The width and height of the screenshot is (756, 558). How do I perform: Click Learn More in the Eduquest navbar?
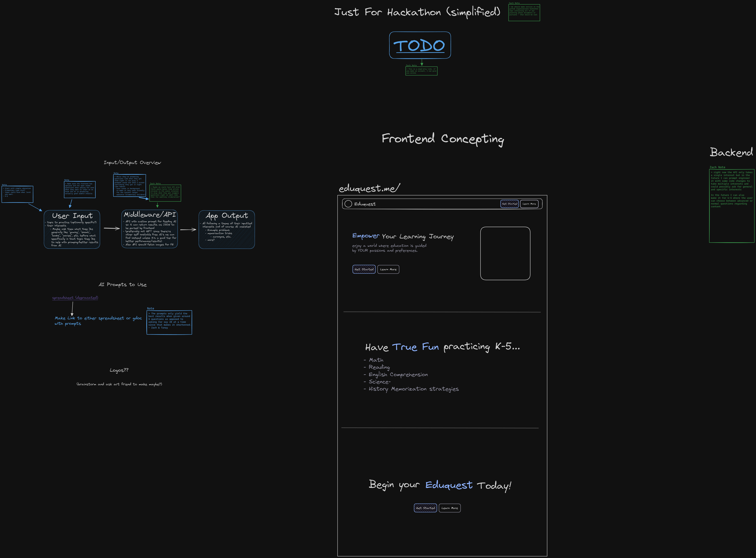[529, 204]
